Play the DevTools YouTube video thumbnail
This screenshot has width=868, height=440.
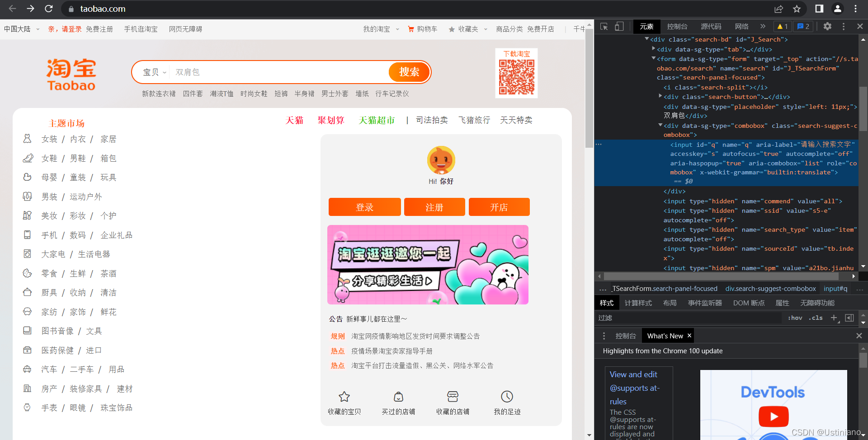(x=774, y=417)
